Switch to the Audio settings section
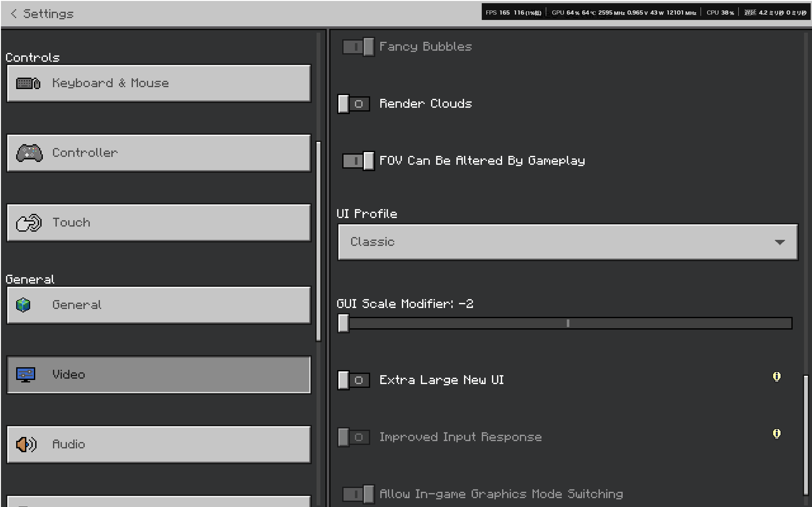This screenshot has width=812, height=507. (158, 444)
